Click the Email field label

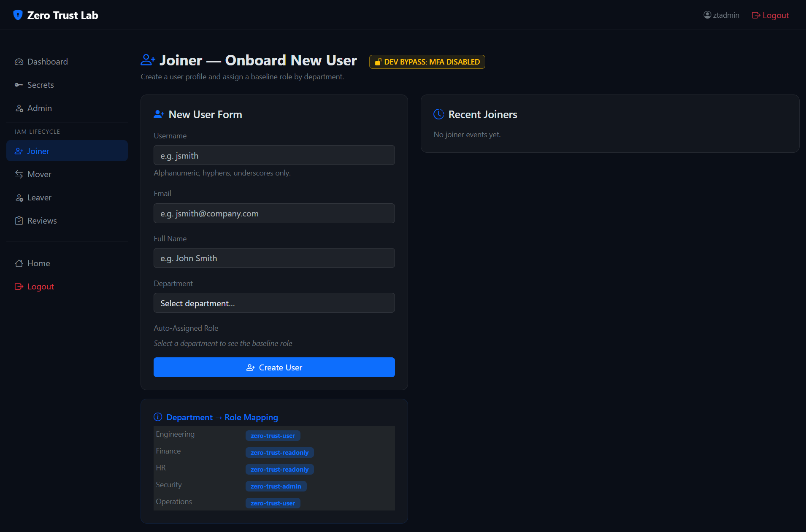(x=162, y=194)
